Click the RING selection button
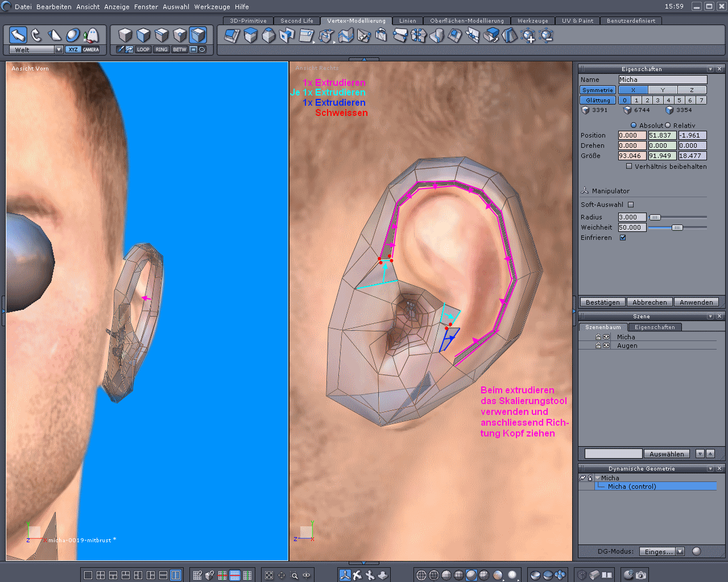Screen dimensions: 728x582 (x=162, y=49)
